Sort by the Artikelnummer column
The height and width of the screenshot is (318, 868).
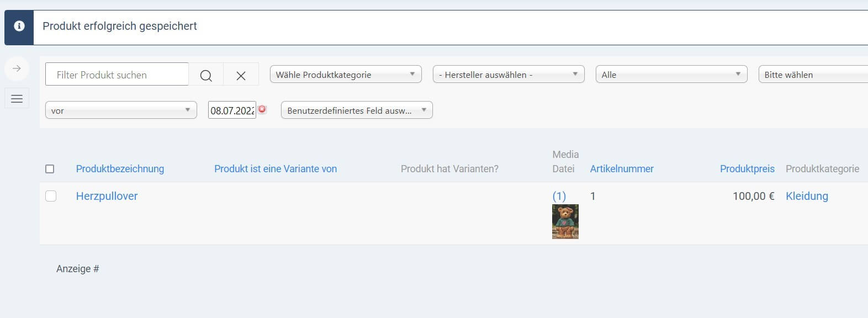coord(622,169)
